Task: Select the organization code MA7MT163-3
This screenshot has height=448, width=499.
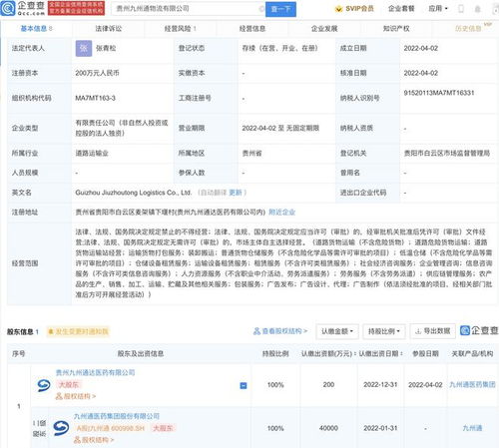Action: pos(95,98)
